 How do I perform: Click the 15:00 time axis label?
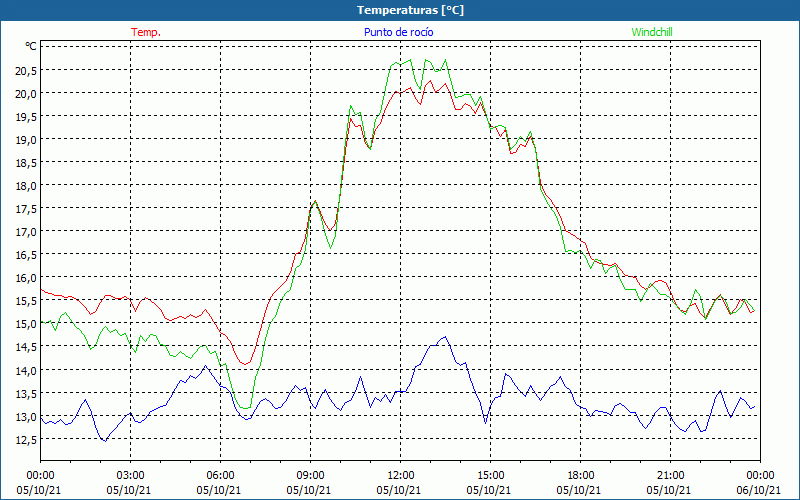[x=490, y=475]
